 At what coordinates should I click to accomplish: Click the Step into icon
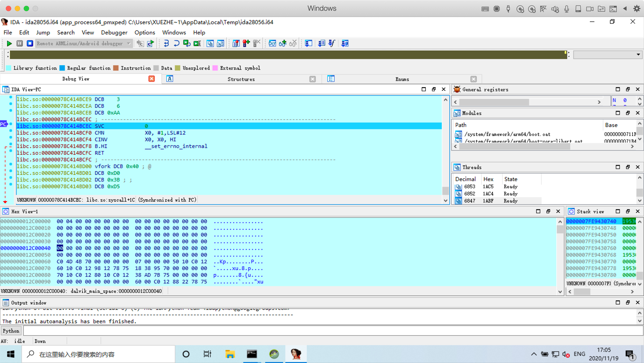click(166, 43)
